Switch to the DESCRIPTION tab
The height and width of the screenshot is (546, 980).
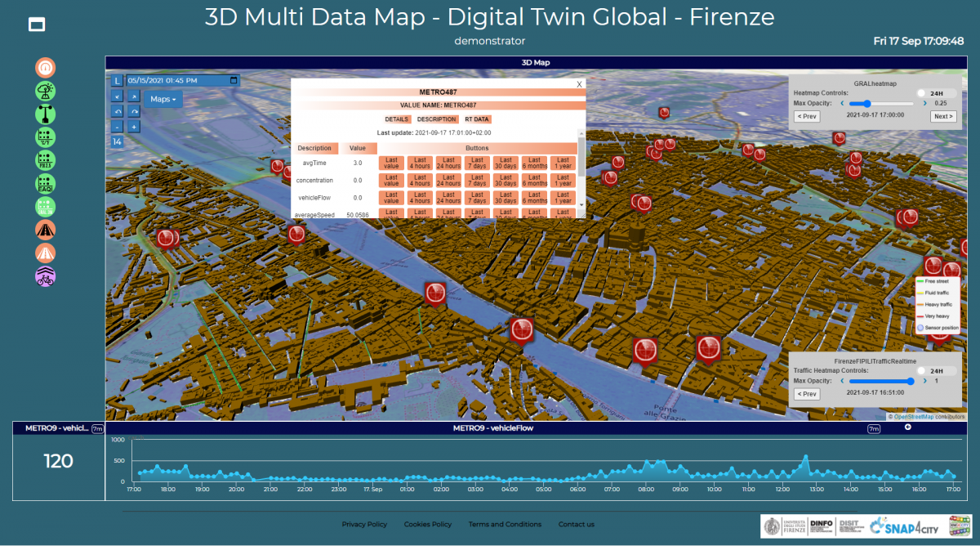[437, 119]
